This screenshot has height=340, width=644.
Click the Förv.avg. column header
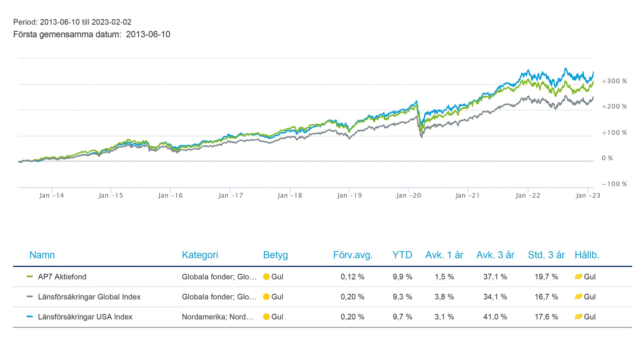tap(353, 255)
